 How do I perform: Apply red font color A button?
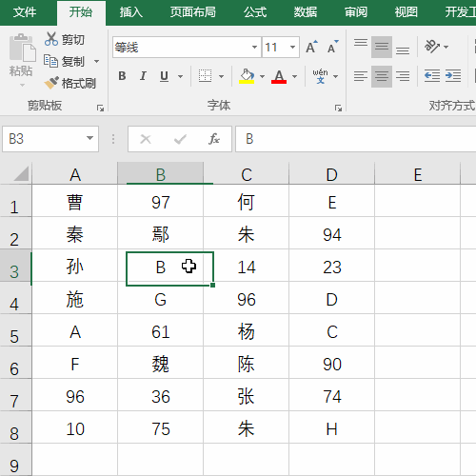[x=279, y=76]
